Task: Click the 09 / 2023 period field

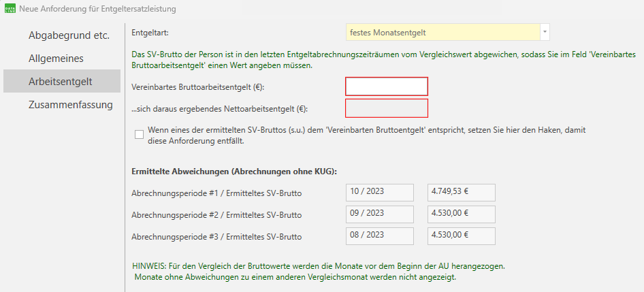Action: click(x=380, y=214)
